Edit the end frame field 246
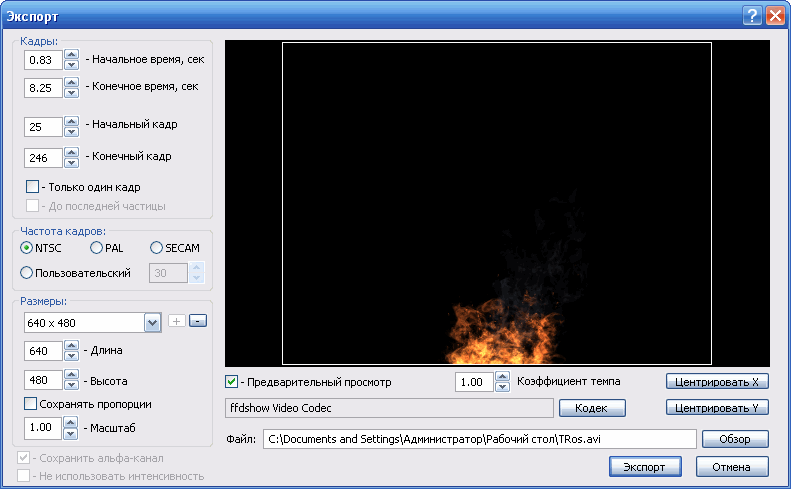Viewport: 791px width, 489px height. (43, 157)
